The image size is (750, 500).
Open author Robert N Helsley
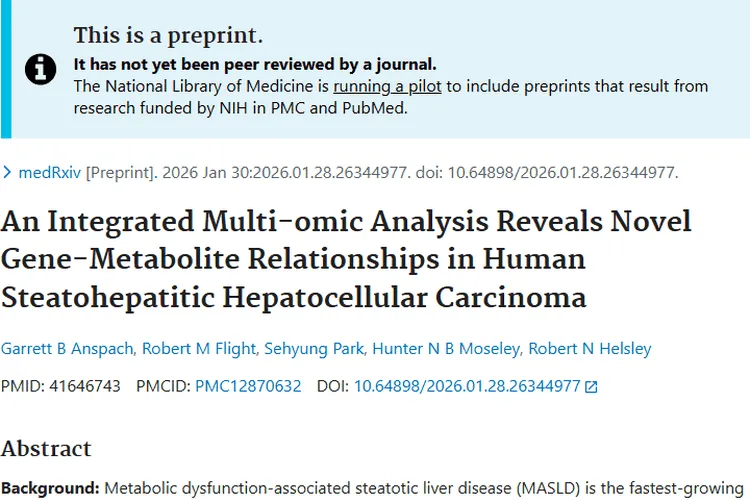tap(589, 349)
